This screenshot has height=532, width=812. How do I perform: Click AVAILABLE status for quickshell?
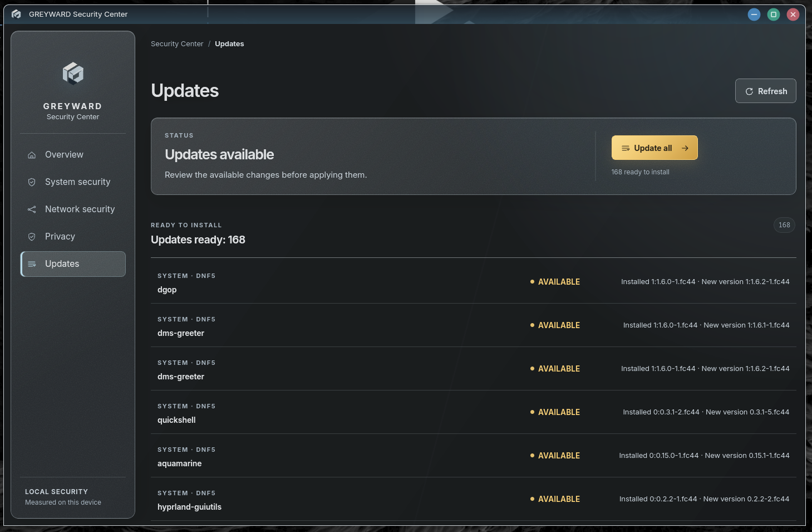point(555,412)
